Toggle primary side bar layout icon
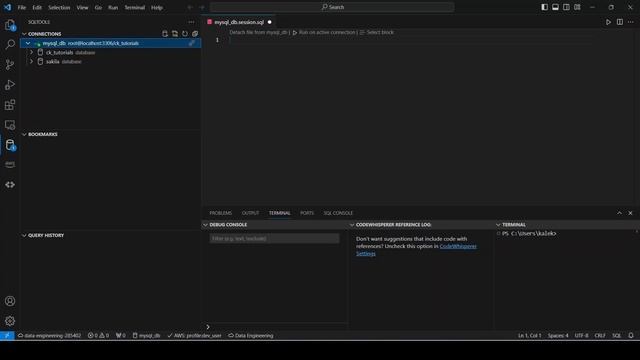 [544, 7]
